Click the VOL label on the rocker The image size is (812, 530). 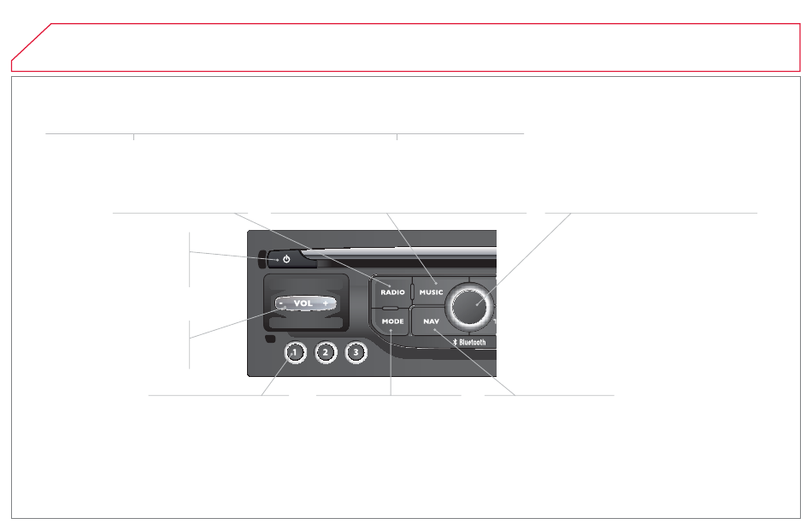coord(303,303)
